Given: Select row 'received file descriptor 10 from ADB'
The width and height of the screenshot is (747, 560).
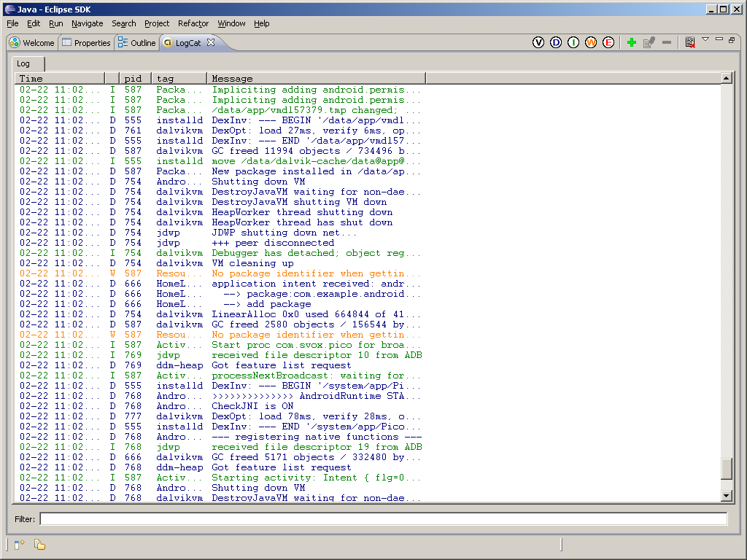Looking at the screenshot, I should coord(367,355).
